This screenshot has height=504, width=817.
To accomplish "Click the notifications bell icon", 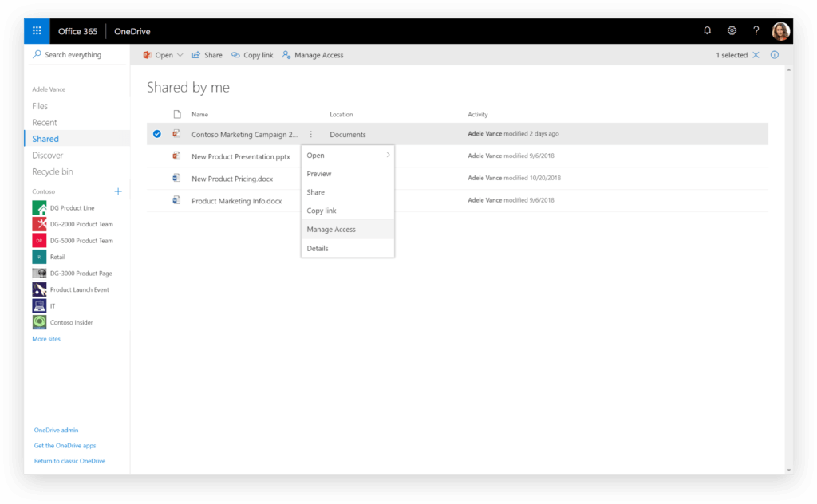I will pos(707,31).
